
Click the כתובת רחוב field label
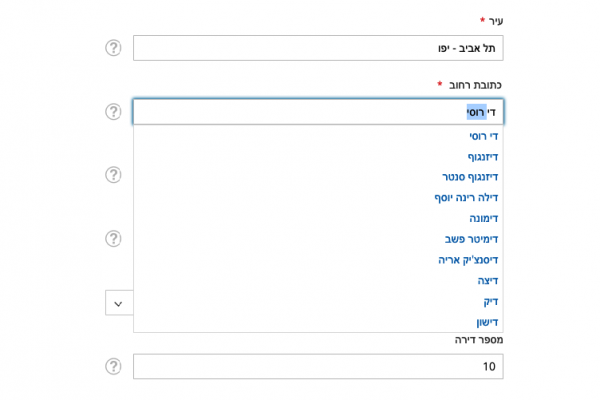[470, 85]
